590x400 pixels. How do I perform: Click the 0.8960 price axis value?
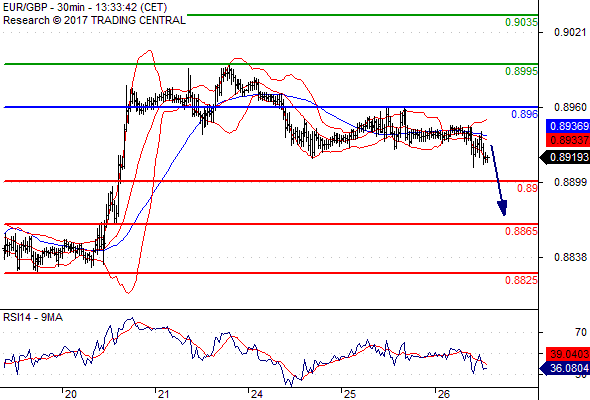coord(570,108)
